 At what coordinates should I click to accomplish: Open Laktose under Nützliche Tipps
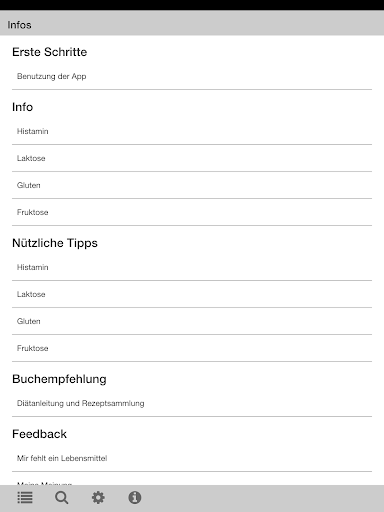pos(192,294)
